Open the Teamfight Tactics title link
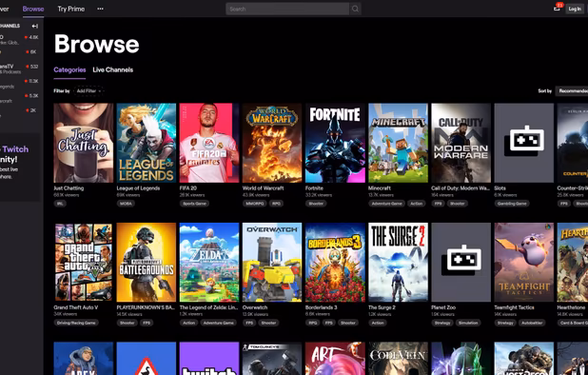Viewport: 588px width, 375px height. click(x=514, y=307)
